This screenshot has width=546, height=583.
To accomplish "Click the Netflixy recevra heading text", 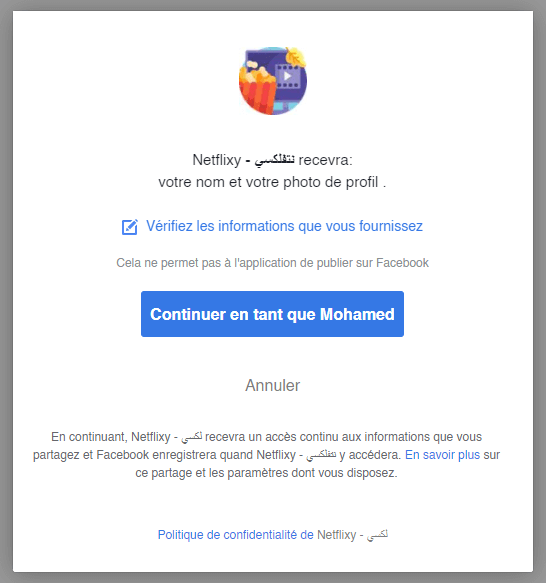I will [272, 160].
